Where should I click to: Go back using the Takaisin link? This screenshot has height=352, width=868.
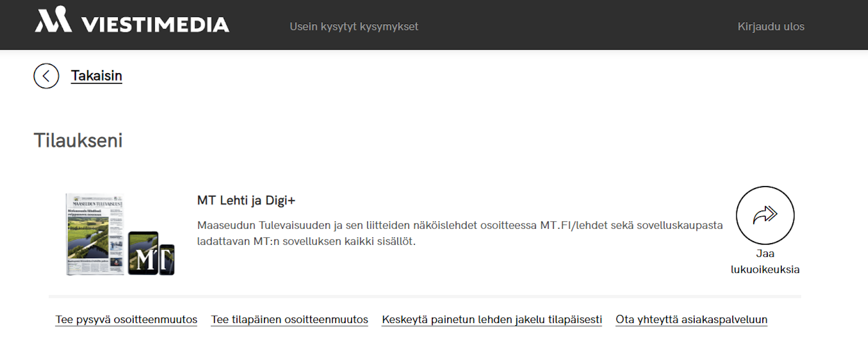coord(96,76)
